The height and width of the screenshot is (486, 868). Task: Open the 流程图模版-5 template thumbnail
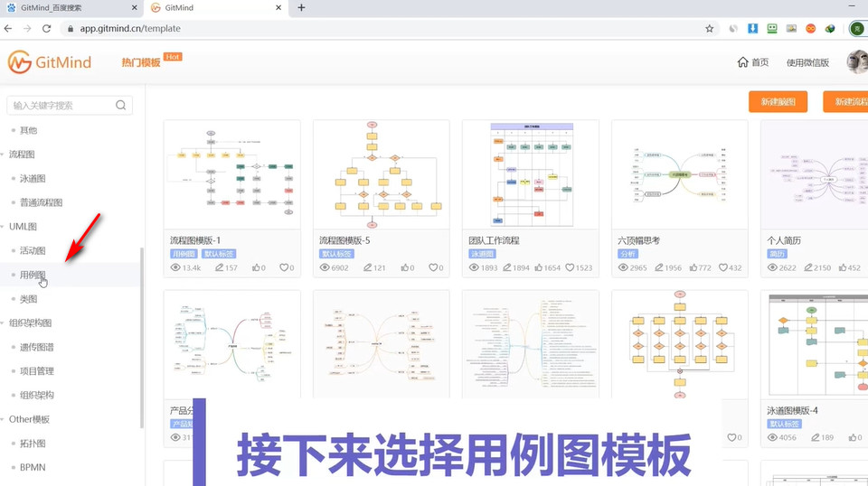tap(381, 174)
